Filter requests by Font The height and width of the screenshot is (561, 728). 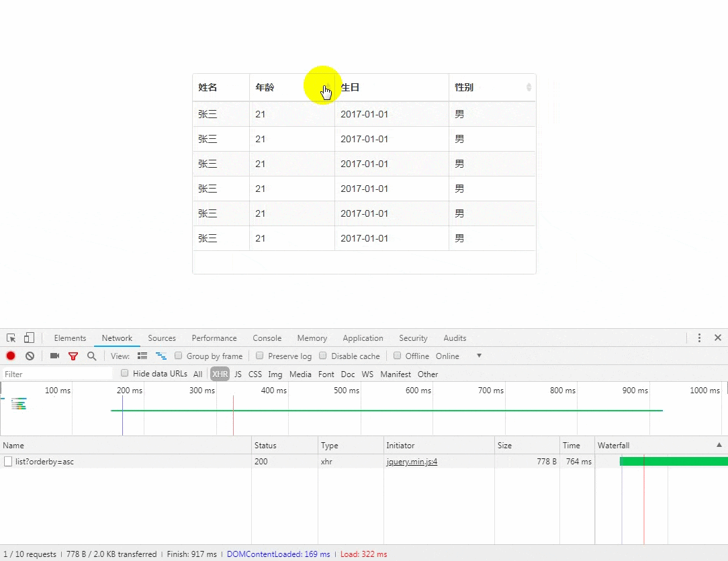coord(326,374)
